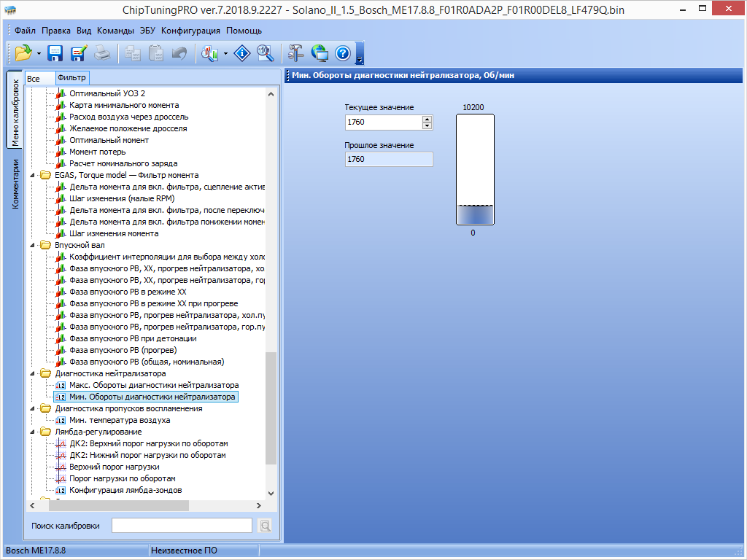The image size is (747, 560).
Task: Collapse the Впускной вал folder
Action: (32, 245)
